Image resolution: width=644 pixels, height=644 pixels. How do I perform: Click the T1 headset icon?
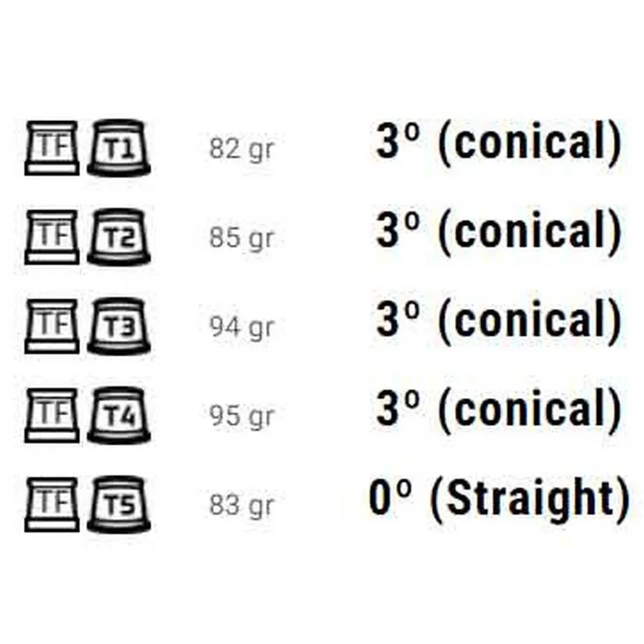[x=119, y=147]
